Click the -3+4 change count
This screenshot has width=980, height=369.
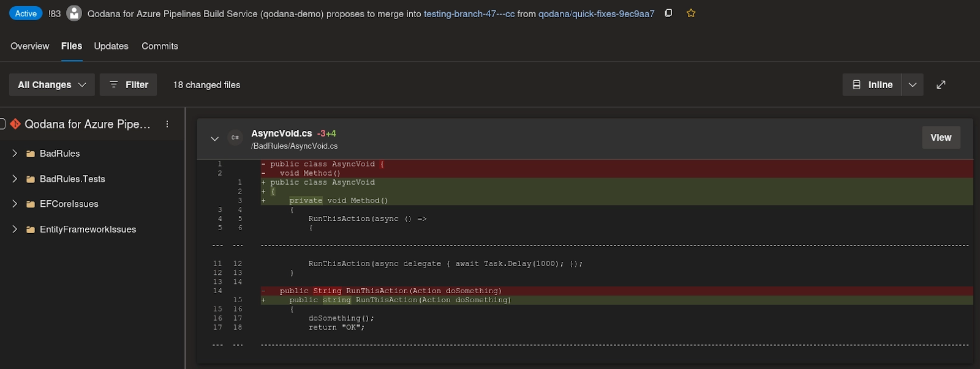tap(326, 133)
